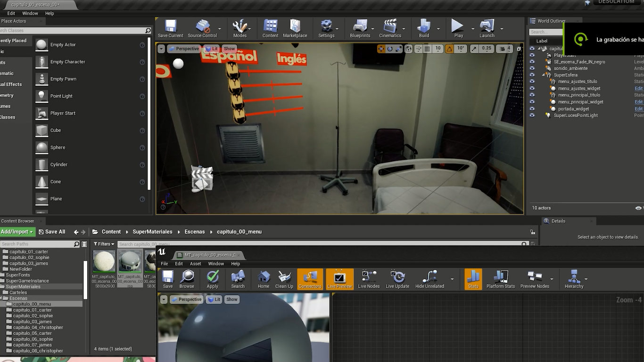Click the Build toolbar icon

click(424, 29)
